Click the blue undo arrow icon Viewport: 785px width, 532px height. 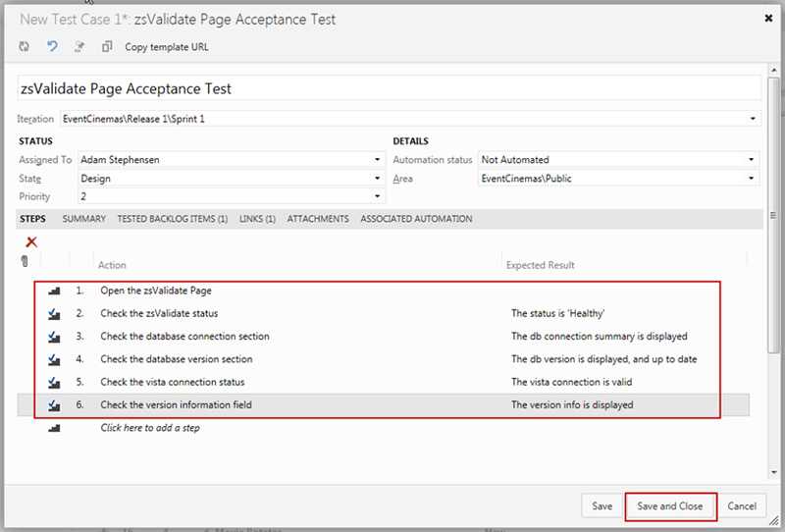52,46
